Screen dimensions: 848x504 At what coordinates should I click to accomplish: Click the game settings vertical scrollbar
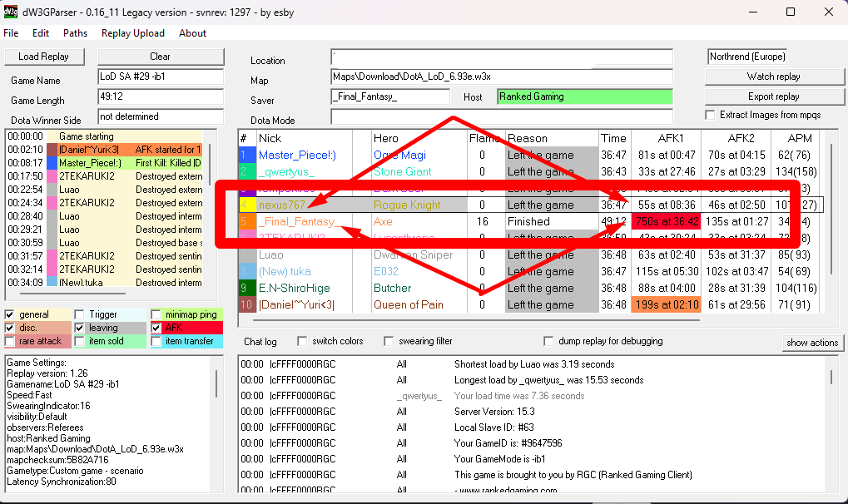click(216, 383)
